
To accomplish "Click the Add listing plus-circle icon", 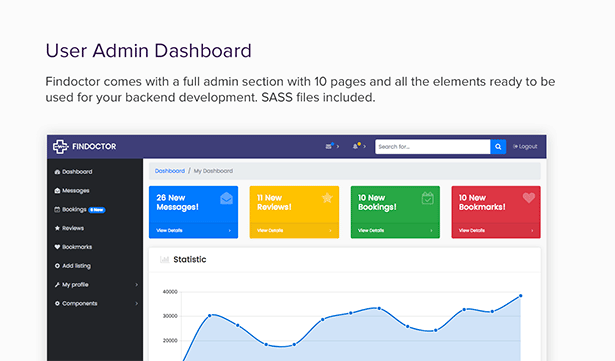I will [57, 266].
